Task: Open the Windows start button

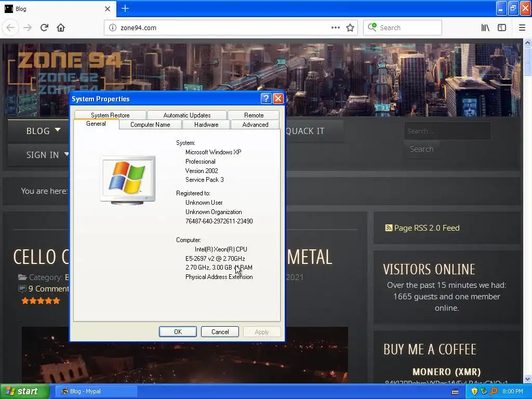Action: [x=24, y=392]
